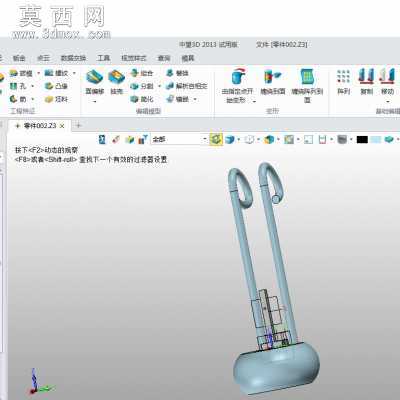
Task: Open the 点云 (Point Cloud) ribbon tab
Action: [43, 58]
